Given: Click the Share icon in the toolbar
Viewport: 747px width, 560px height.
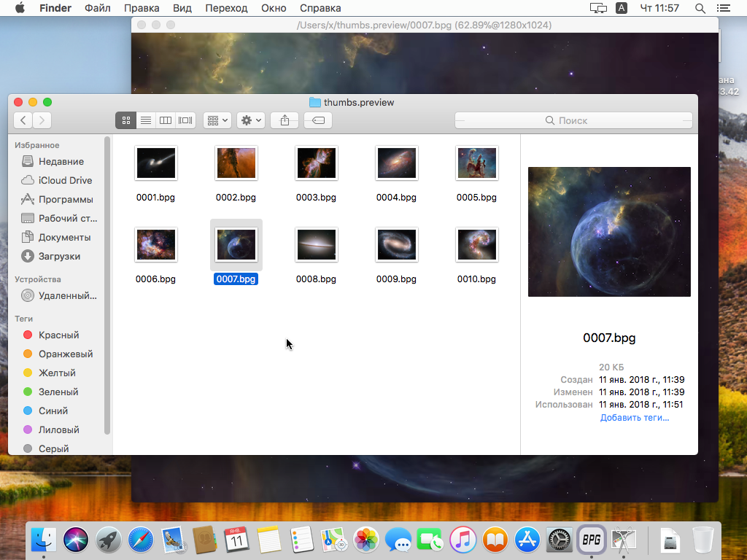Looking at the screenshot, I should (285, 120).
